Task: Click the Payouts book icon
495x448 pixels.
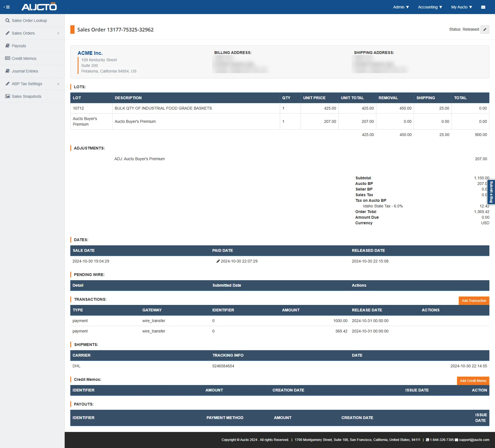Action: [8, 46]
